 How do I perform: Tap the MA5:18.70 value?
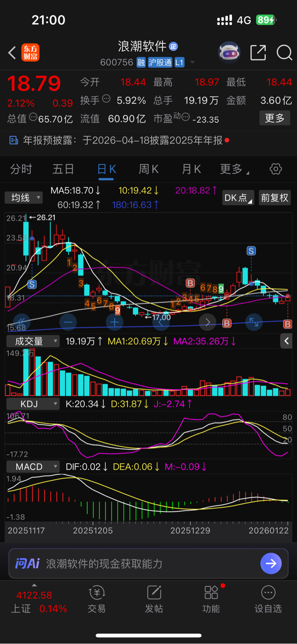click(x=75, y=191)
